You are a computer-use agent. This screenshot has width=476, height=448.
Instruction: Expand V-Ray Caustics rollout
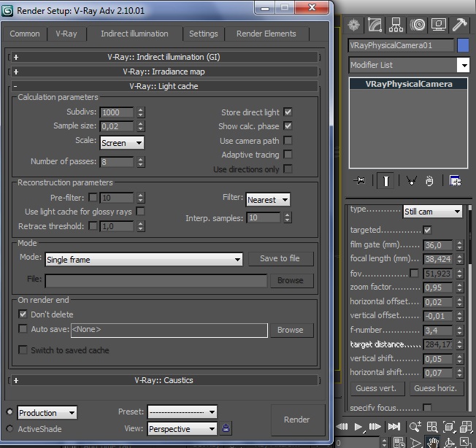point(164,380)
